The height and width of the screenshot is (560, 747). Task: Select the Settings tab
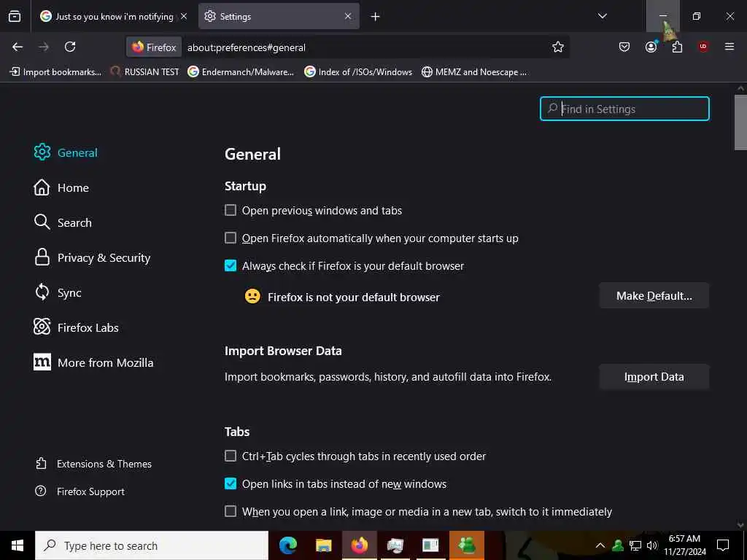(x=279, y=16)
